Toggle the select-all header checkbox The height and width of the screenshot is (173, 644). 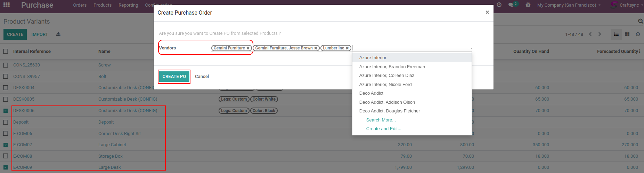[x=6, y=51]
